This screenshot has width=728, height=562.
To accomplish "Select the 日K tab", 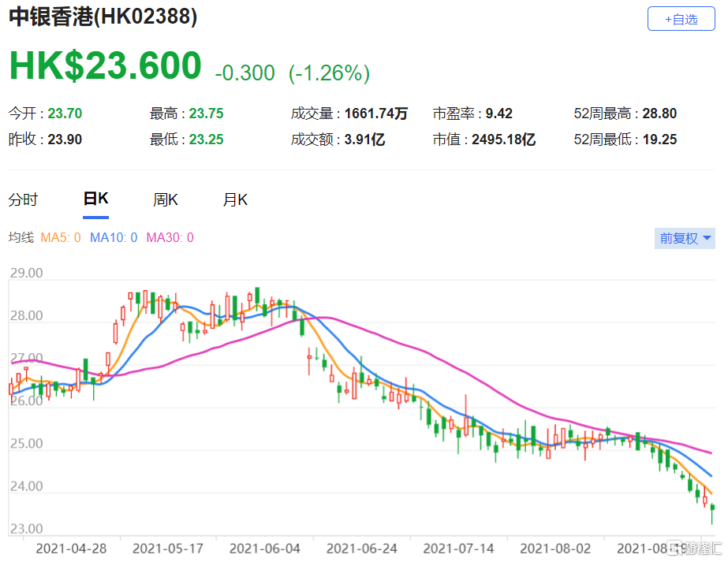I will point(95,199).
